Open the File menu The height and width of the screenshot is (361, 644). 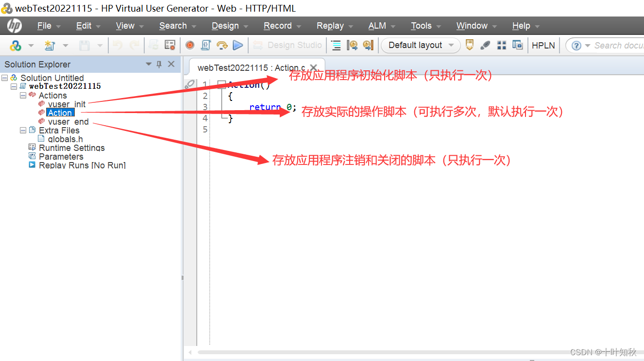(44, 26)
